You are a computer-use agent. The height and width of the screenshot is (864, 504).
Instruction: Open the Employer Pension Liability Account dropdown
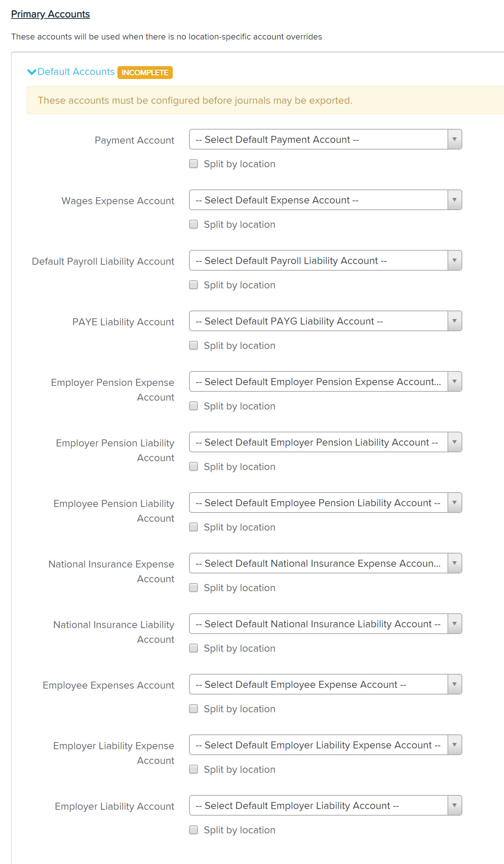click(325, 442)
